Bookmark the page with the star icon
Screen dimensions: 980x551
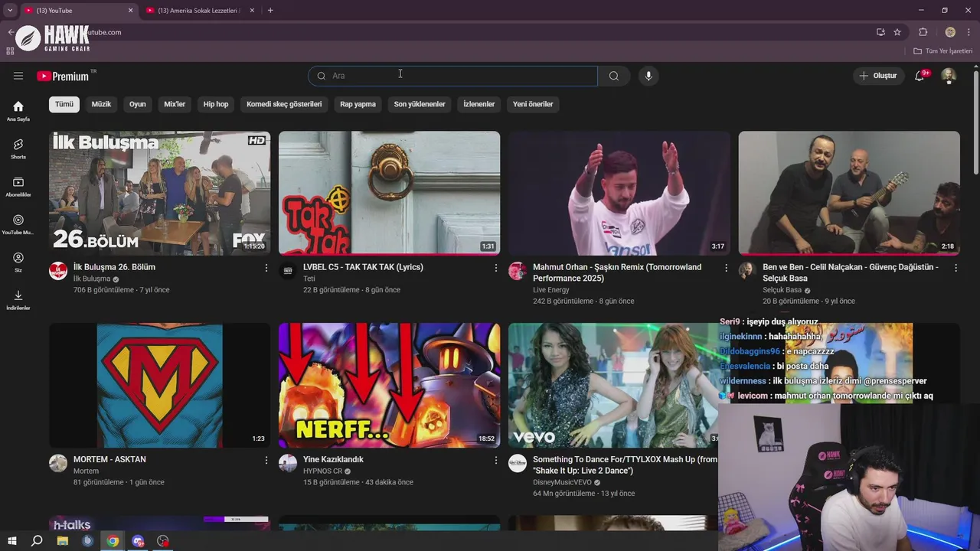pos(897,32)
